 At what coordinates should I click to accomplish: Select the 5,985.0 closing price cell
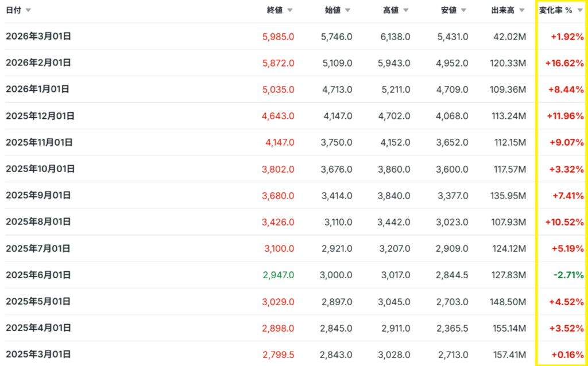click(x=278, y=37)
